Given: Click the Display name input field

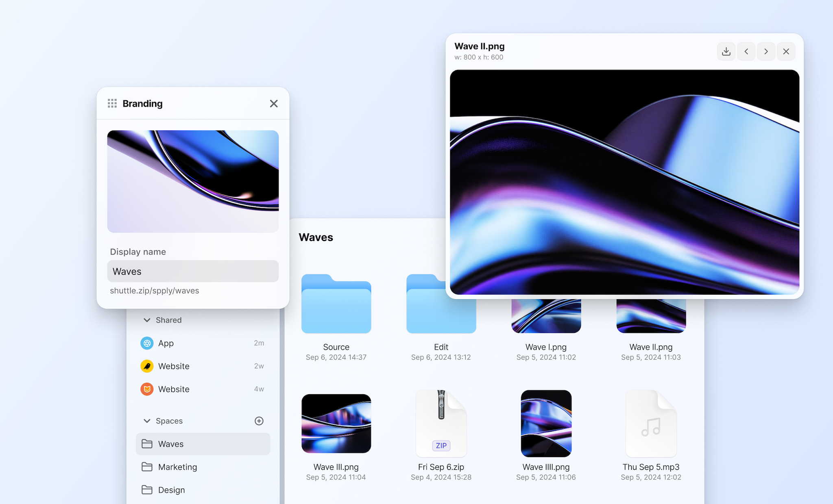Looking at the screenshot, I should (193, 271).
